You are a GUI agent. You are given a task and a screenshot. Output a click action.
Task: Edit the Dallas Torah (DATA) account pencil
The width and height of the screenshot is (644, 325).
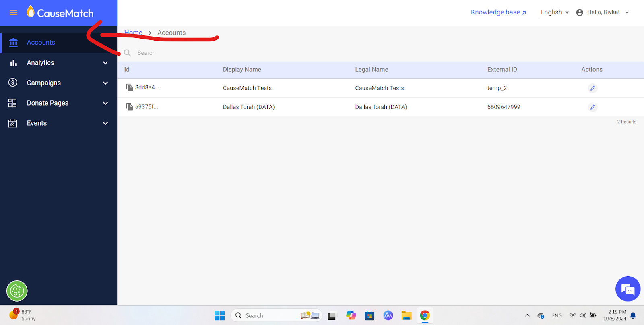(x=592, y=107)
